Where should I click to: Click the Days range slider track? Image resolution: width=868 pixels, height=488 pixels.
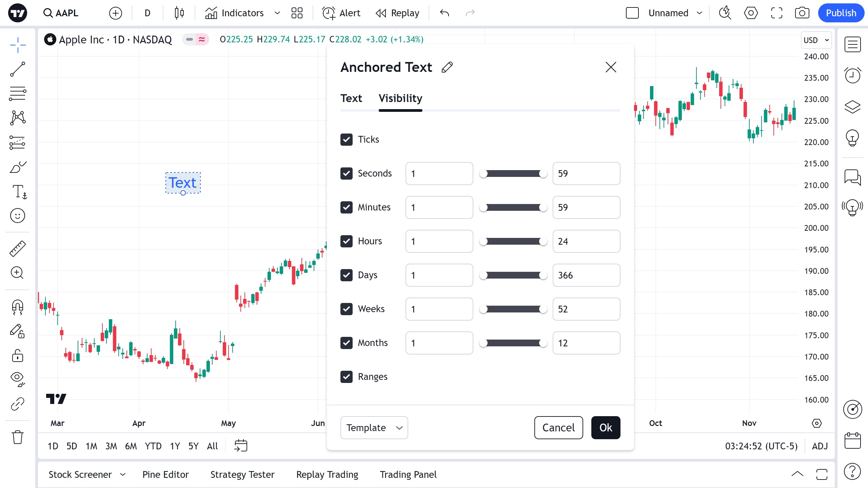coord(513,275)
